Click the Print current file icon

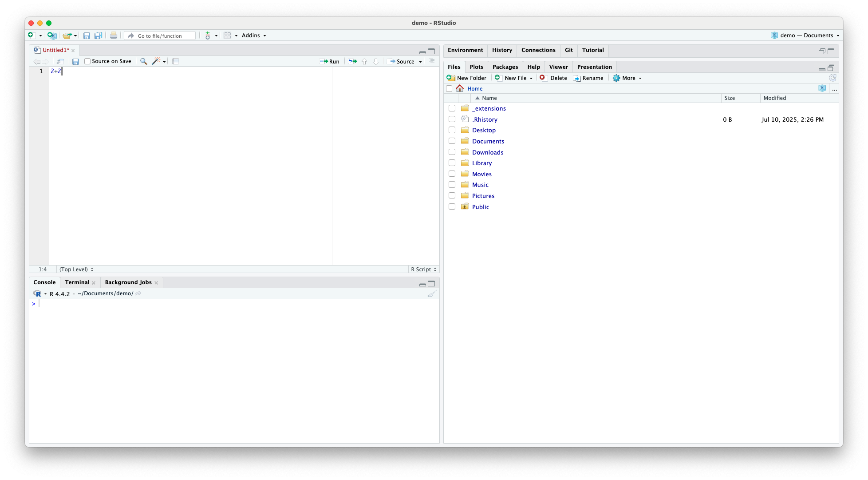click(114, 36)
